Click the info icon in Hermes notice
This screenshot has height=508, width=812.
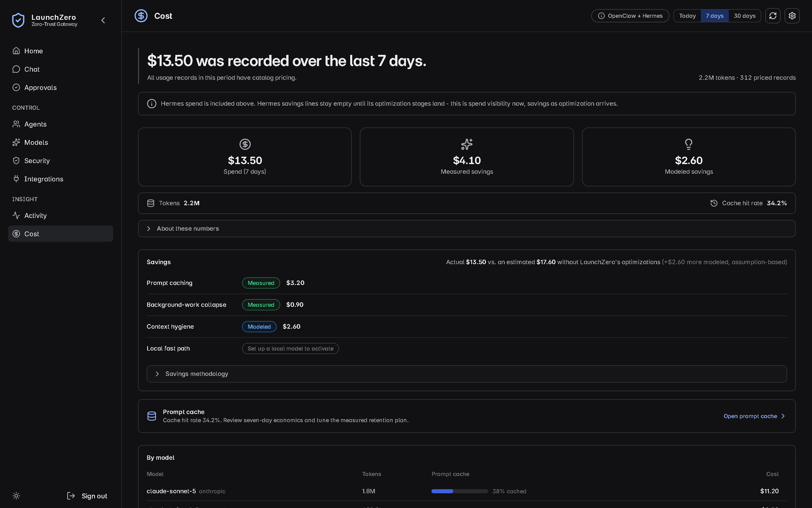tap(152, 103)
